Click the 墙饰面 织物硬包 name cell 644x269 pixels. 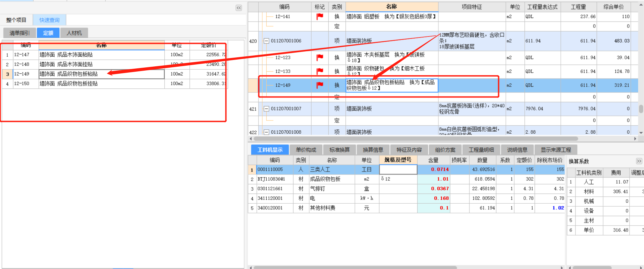coord(391,71)
